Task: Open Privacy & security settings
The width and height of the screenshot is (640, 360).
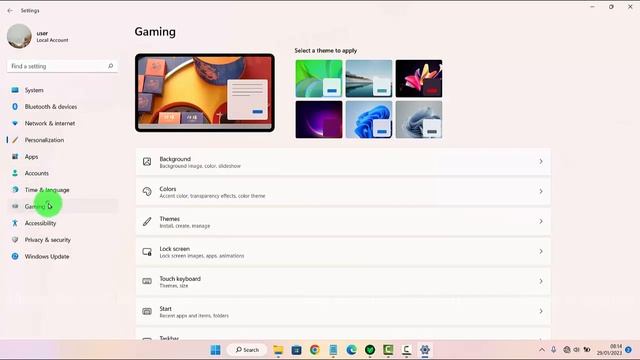Action: tap(62, 240)
